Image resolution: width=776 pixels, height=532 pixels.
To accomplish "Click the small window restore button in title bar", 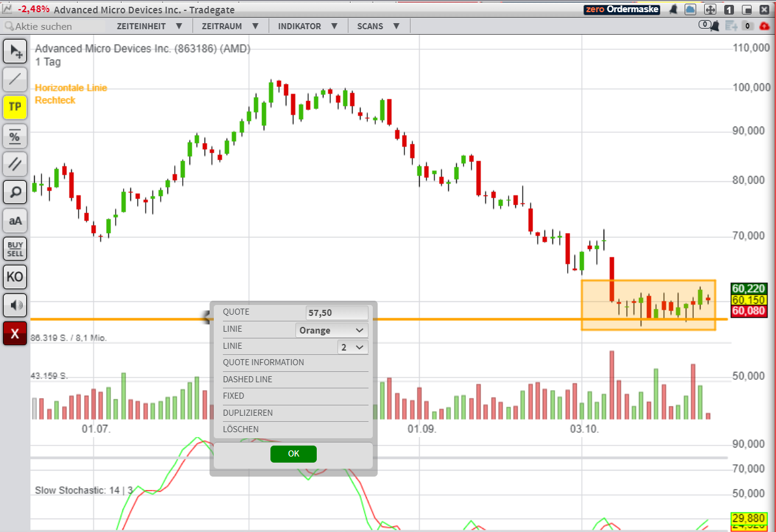I will click(x=747, y=9).
